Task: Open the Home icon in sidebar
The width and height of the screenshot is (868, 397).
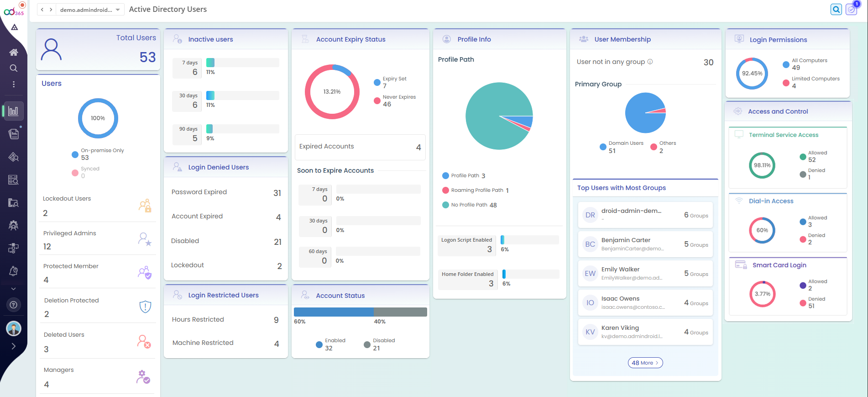Action: [14, 52]
